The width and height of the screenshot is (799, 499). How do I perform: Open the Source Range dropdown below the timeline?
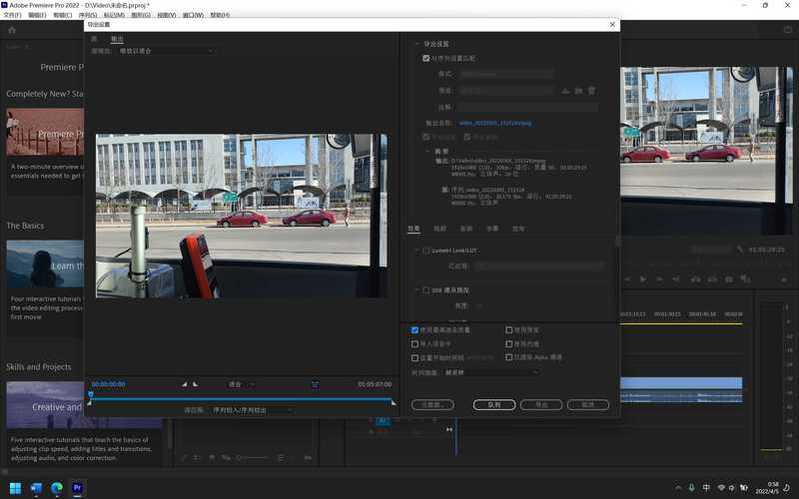[252, 410]
